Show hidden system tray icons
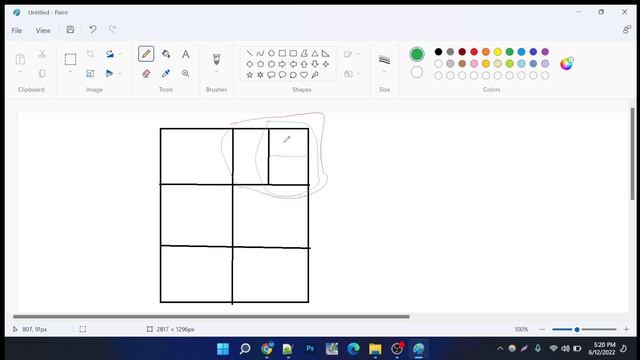 (500, 349)
